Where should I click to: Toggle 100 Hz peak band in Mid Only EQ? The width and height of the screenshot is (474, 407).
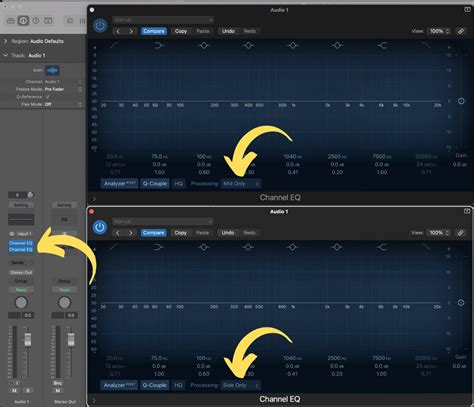point(204,45)
